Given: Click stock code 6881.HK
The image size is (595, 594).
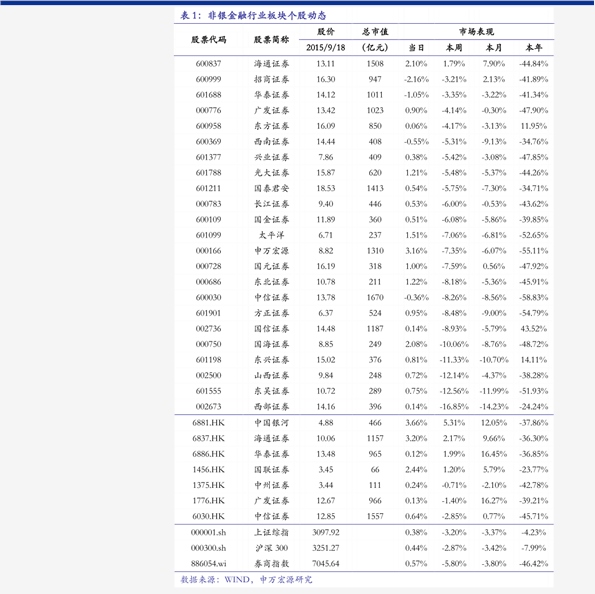Looking at the screenshot, I should 208,422.
